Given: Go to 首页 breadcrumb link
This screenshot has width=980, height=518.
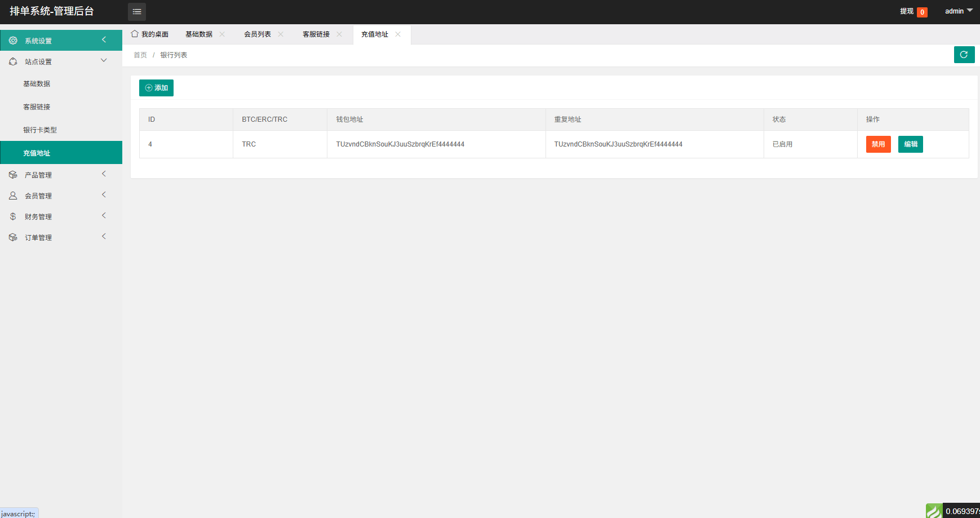Looking at the screenshot, I should click(x=140, y=55).
